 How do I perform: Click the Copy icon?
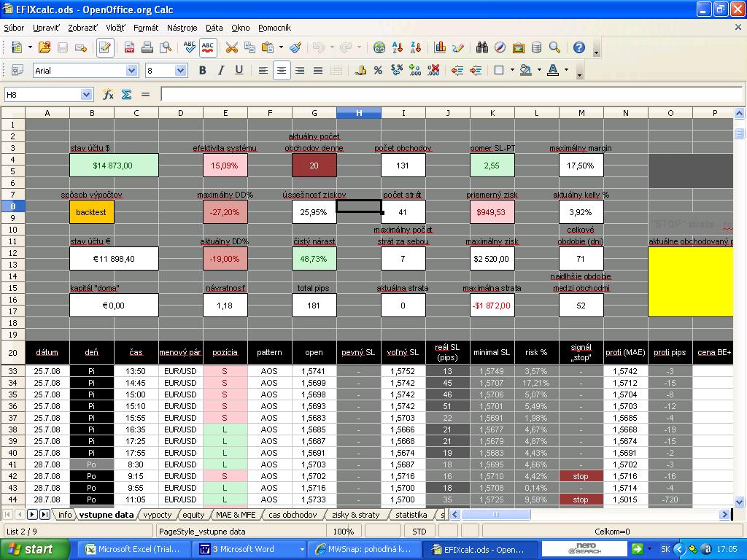click(249, 47)
